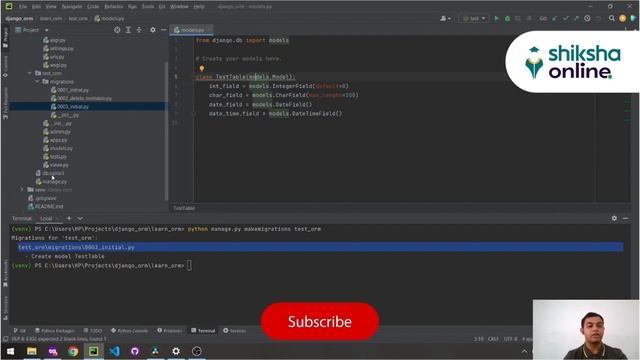Screen dimensions: 640x360
Task: Open Chrome from the taskbar
Action: coord(73,351)
